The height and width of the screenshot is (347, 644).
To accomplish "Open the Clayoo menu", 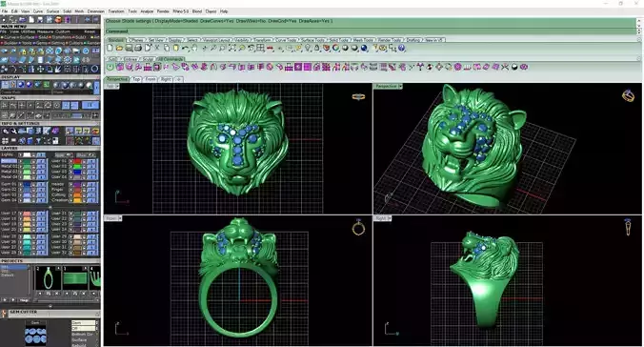I will point(211,11).
